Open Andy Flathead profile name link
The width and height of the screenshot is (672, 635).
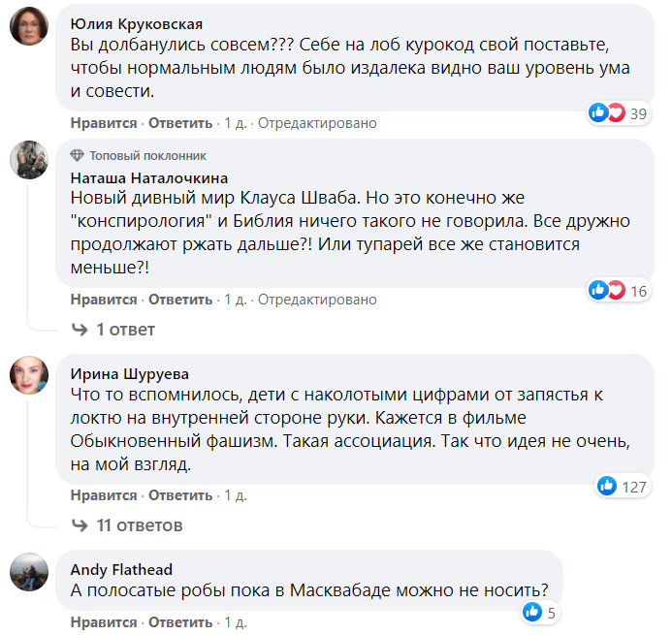pos(122,569)
